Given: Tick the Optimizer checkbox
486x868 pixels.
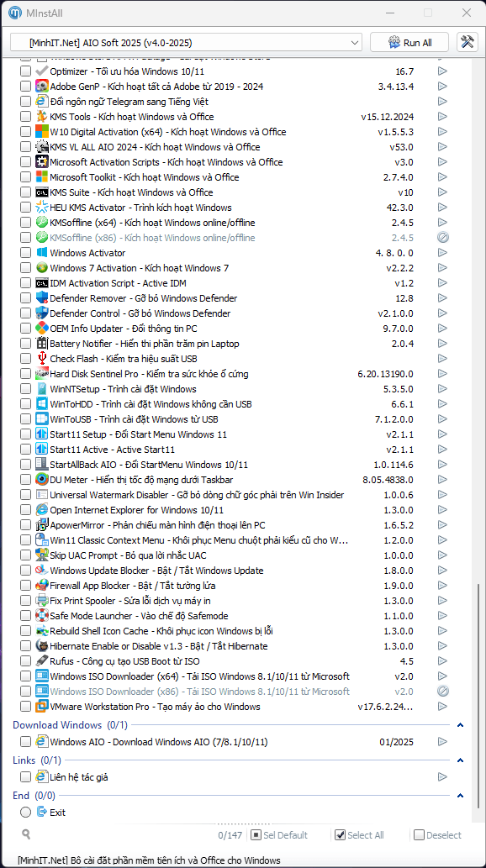Looking at the screenshot, I should coord(25,71).
